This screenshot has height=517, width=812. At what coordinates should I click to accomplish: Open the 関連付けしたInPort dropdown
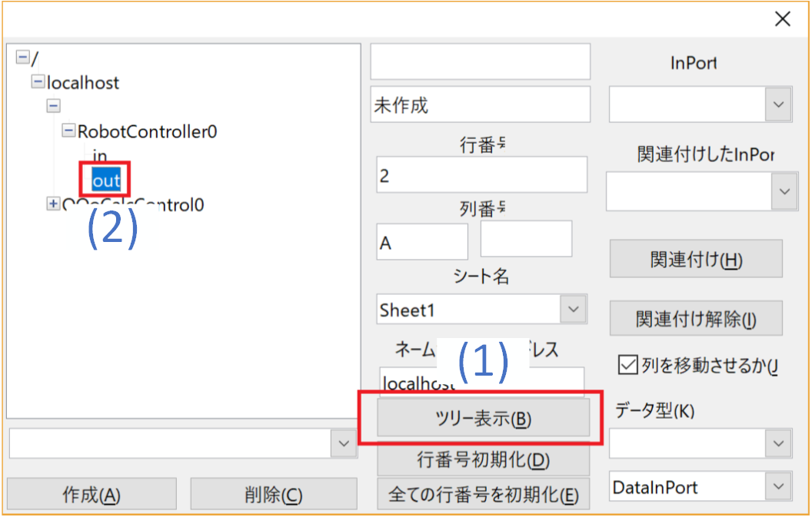(783, 191)
